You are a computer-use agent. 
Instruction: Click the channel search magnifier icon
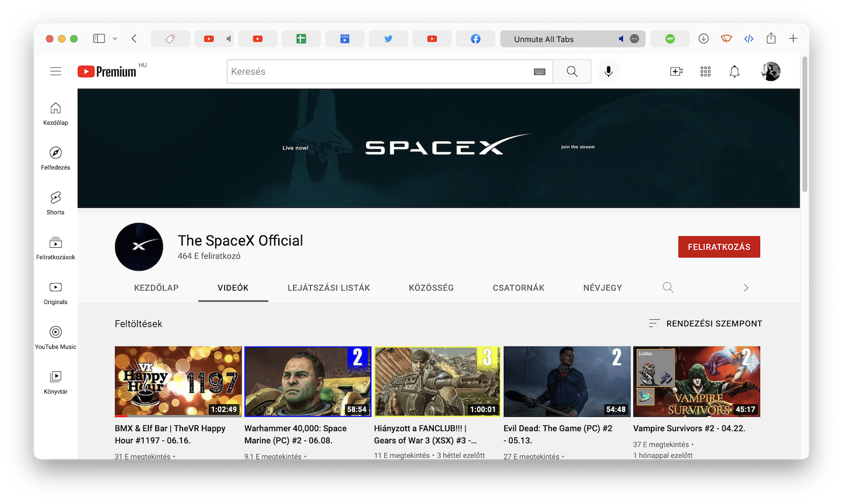tap(668, 288)
